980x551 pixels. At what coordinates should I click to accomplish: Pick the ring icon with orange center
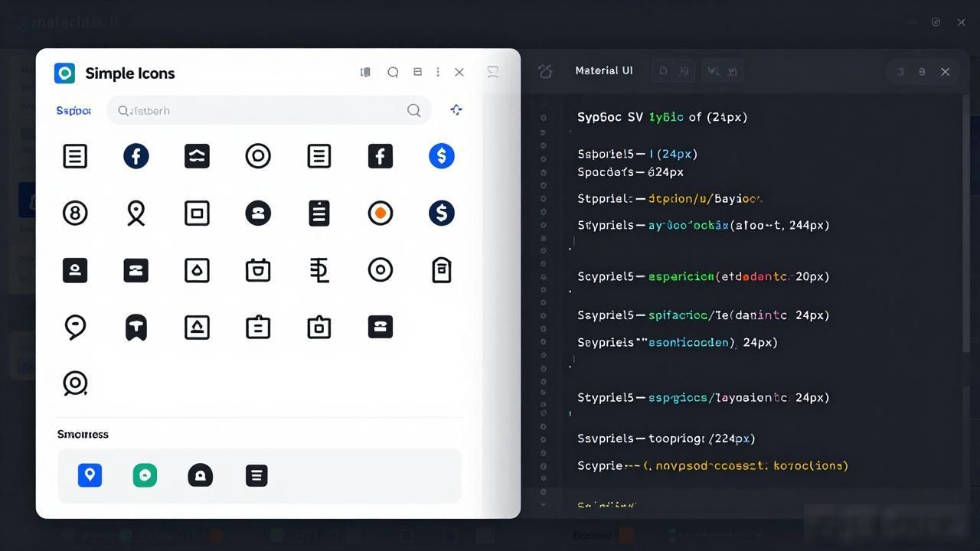click(x=381, y=213)
